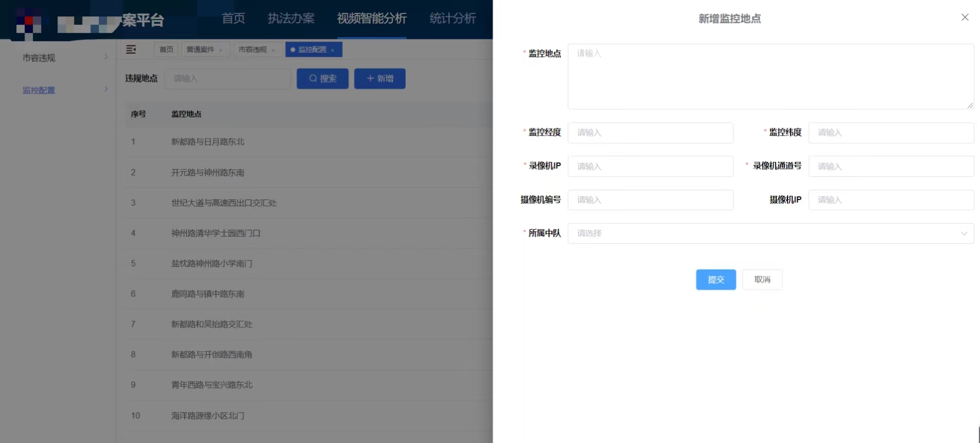Select 市容违规 in the sidebar
This screenshot has width=980, height=443.
(39, 58)
